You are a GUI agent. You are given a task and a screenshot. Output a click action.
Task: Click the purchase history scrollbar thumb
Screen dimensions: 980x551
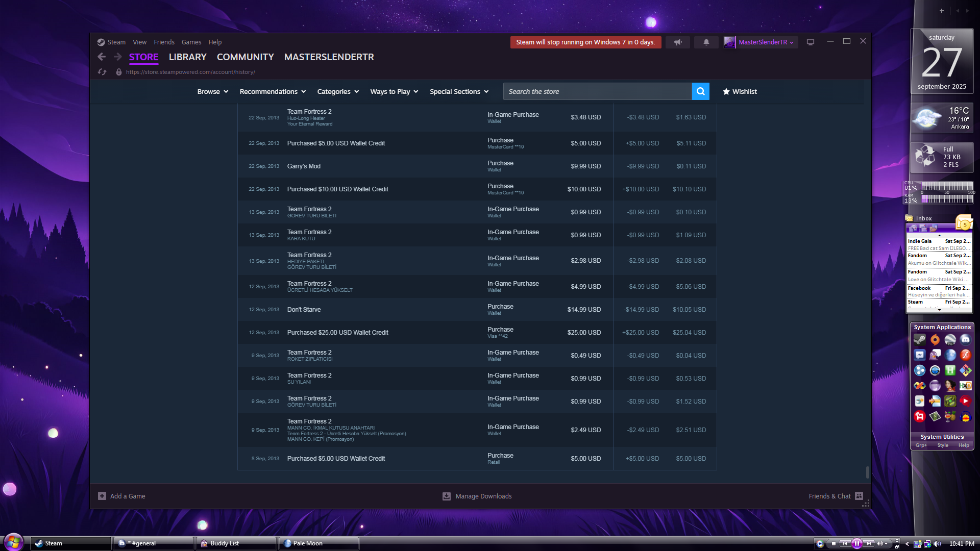[x=867, y=472]
